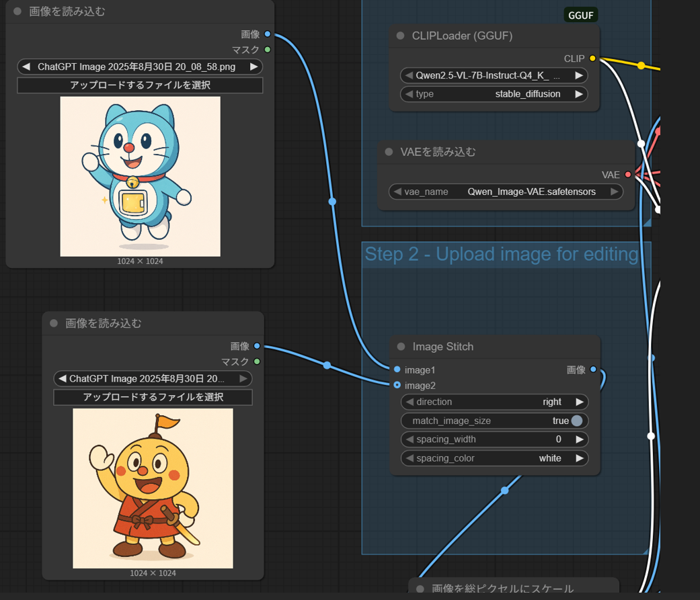Open the vae_name dropdown showing Qwen_Image-VAE.safetensors
The height and width of the screenshot is (600, 700).
pyautogui.click(x=506, y=191)
